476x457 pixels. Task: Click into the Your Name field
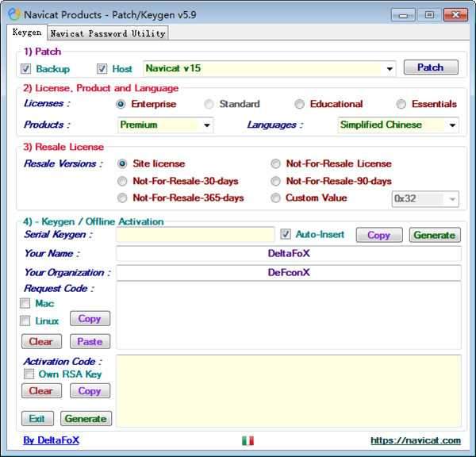click(288, 254)
